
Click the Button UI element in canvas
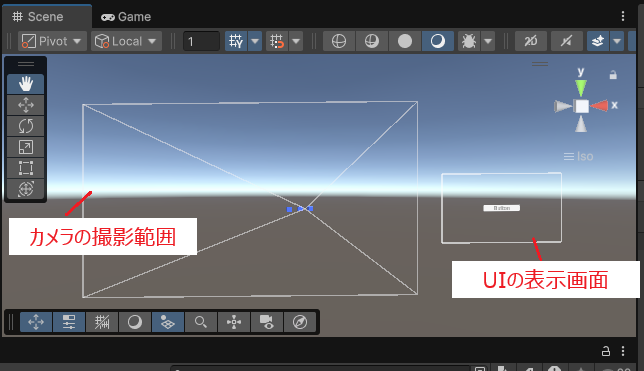501,208
